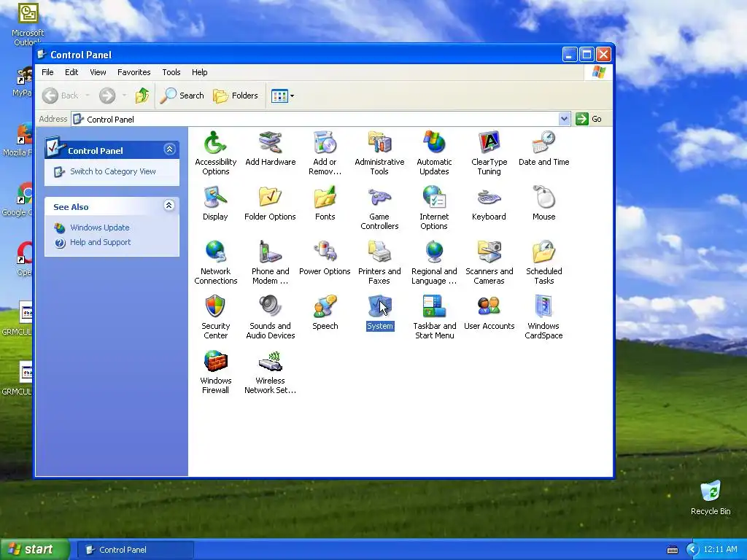Click the Start button
747x560 pixels.
(34, 550)
